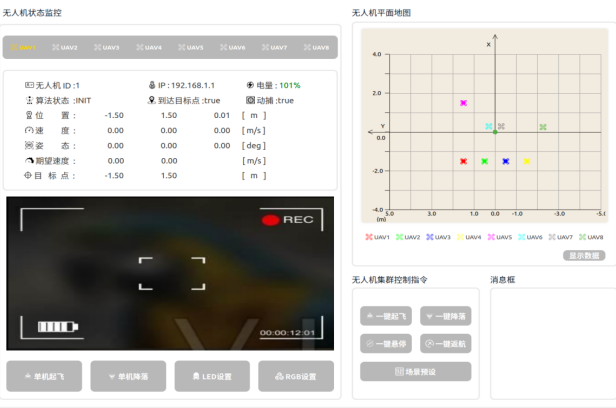
Task: Click the center focus bracket in video
Action: pyautogui.click(x=172, y=274)
